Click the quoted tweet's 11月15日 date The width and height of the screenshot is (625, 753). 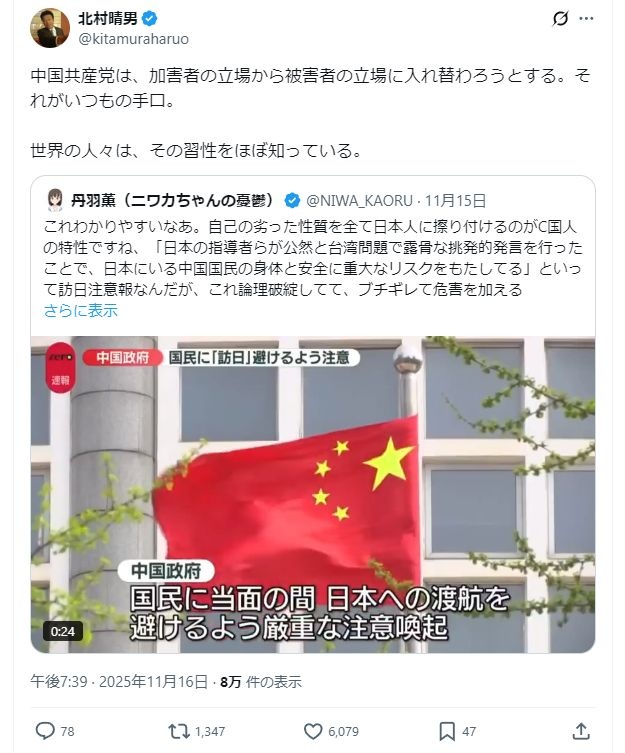[x=455, y=200]
